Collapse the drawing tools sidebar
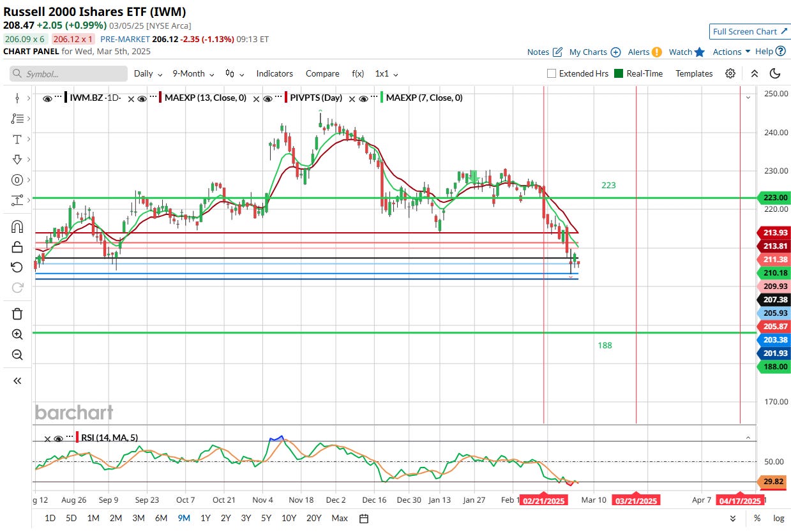Viewport: 791px width, 532px height. (17, 381)
